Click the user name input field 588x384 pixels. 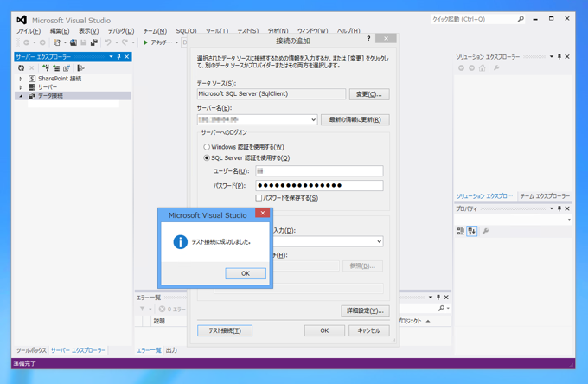point(319,171)
